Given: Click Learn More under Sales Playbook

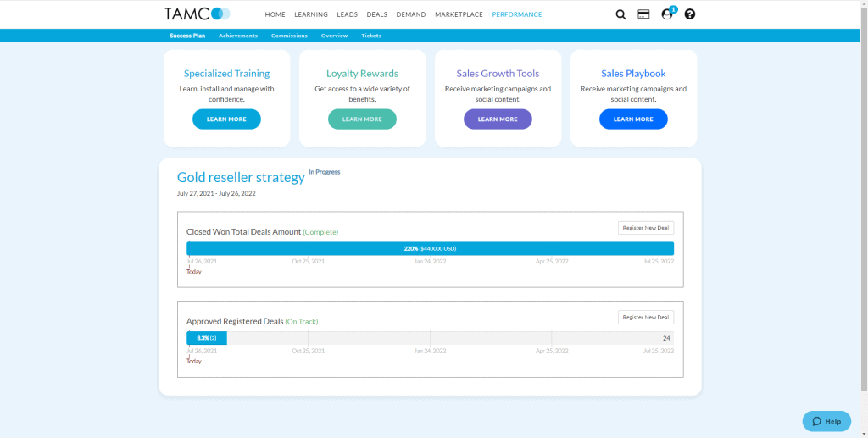Looking at the screenshot, I should point(633,119).
